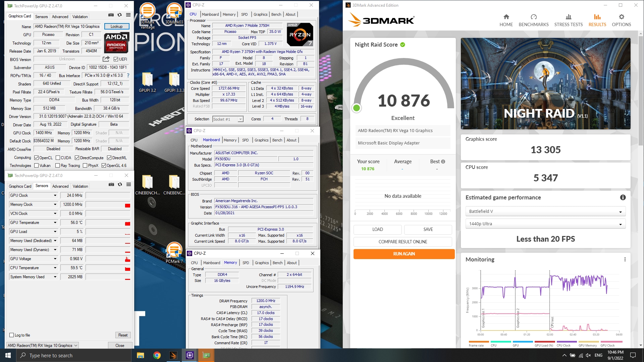Open hamburger menu in upper GPU-Z window

click(128, 15)
